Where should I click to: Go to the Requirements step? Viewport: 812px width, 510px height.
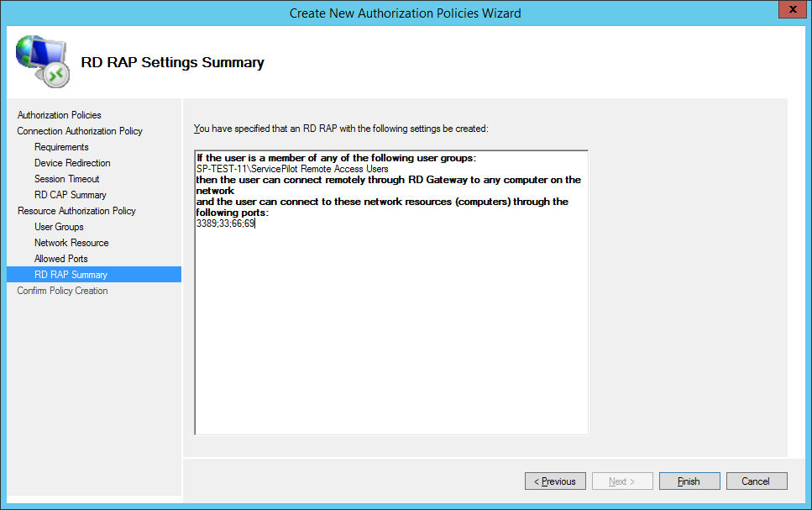(61, 147)
